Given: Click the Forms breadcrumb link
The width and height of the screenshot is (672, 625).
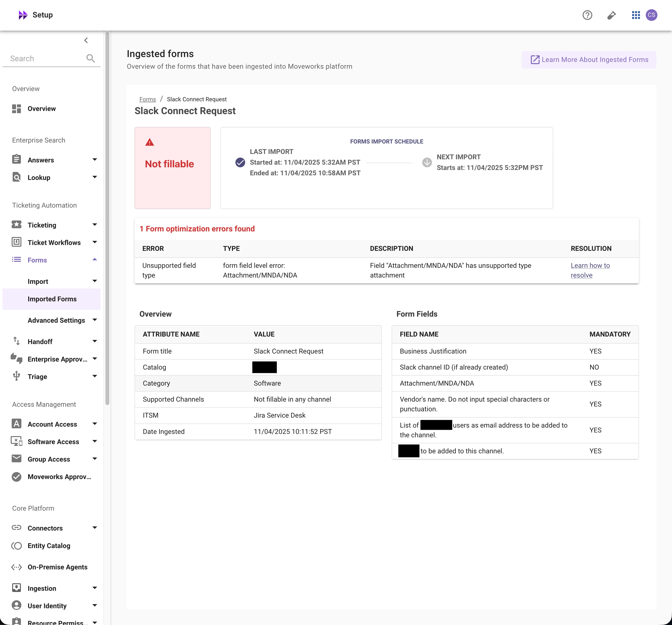Looking at the screenshot, I should 147,99.
